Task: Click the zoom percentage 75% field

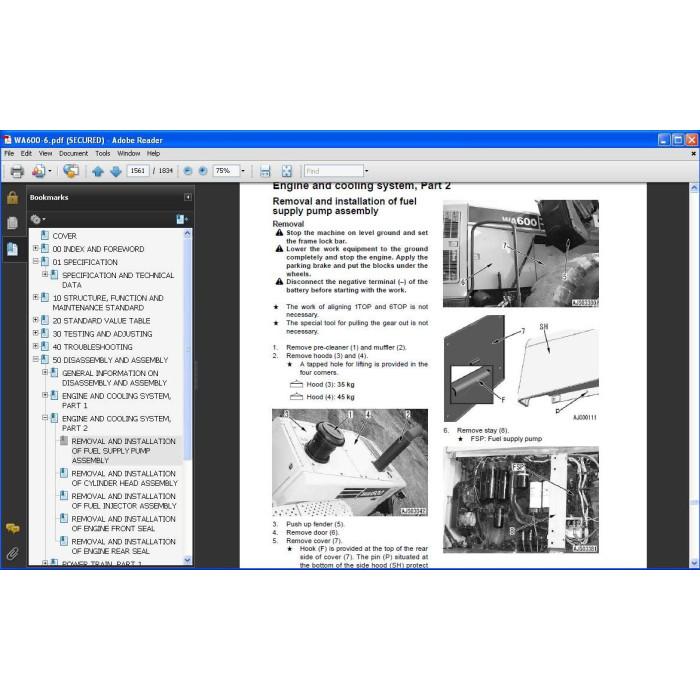Action: click(225, 171)
